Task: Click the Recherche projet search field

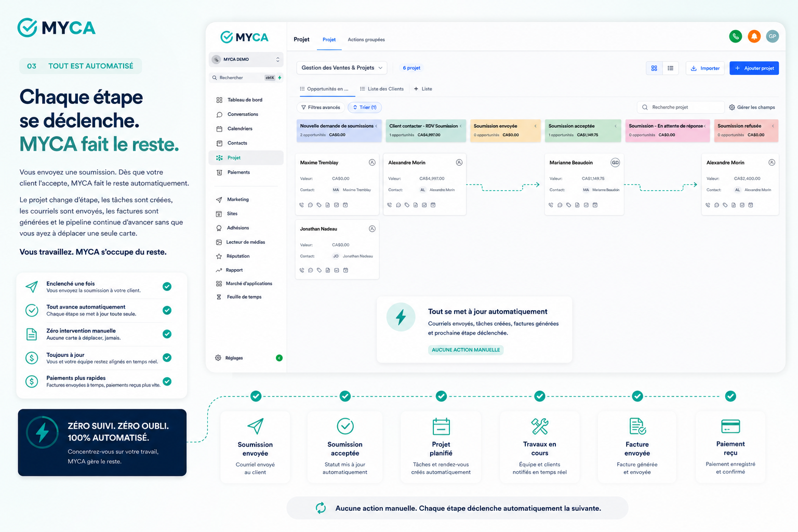Action: coord(681,108)
